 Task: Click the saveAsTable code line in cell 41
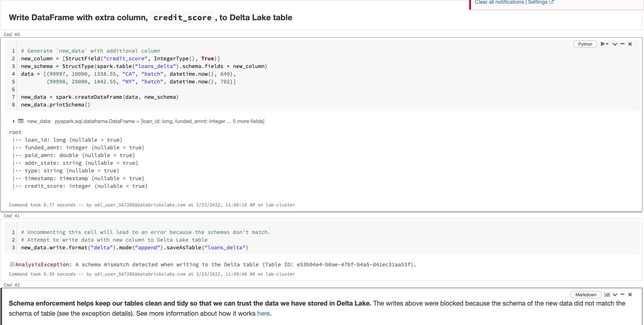tap(135, 248)
